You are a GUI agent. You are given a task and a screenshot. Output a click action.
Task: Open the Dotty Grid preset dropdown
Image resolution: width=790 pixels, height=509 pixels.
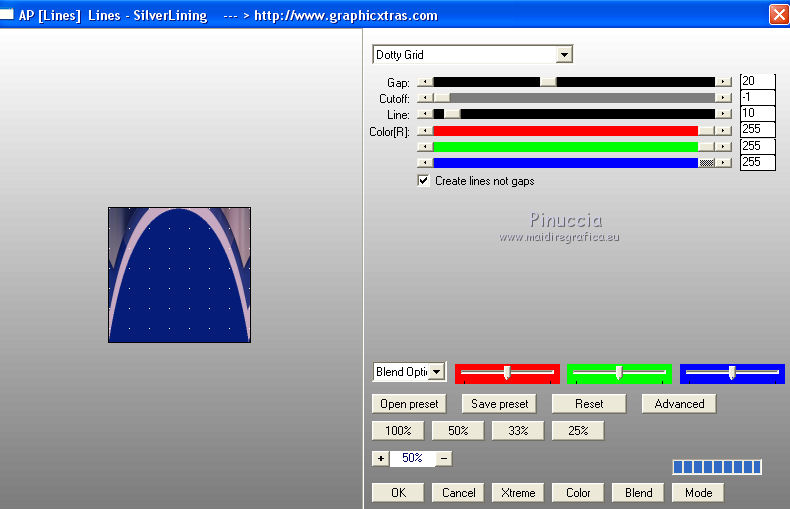(564, 54)
